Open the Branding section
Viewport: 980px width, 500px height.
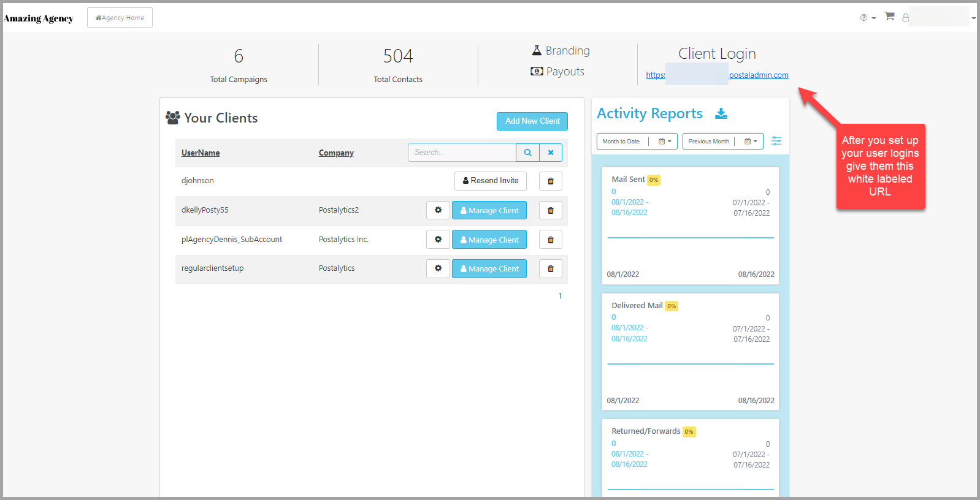(x=561, y=51)
